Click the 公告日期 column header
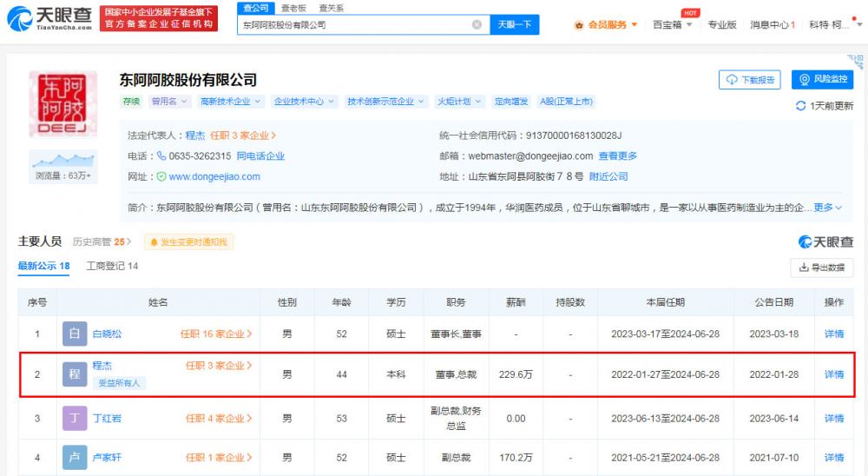868x476 pixels. tap(774, 302)
